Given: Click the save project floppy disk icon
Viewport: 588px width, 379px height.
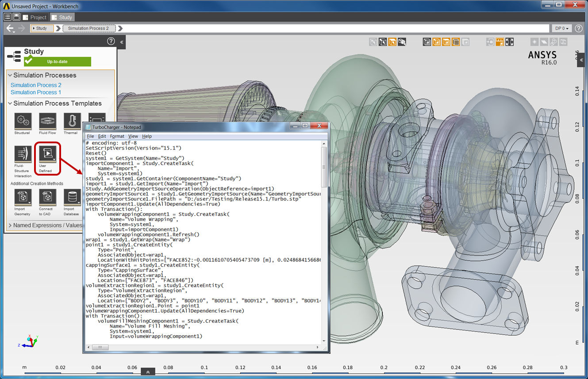Looking at the screenshot, I should [16, 17].
